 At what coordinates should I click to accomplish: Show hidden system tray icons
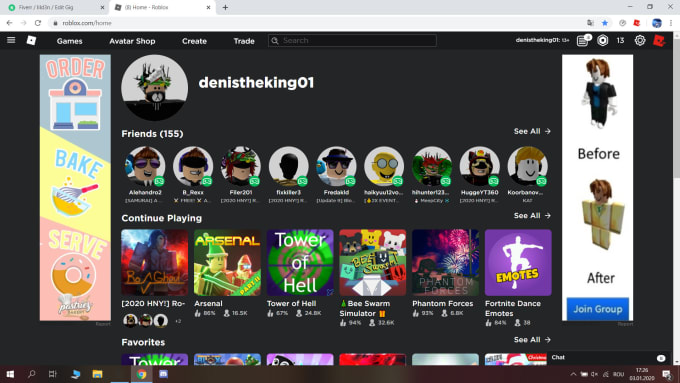(x=573, y=374)
